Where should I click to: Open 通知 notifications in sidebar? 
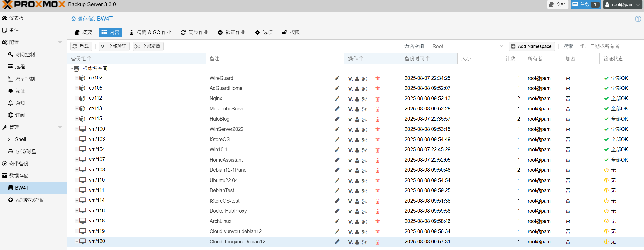point(34,103)
